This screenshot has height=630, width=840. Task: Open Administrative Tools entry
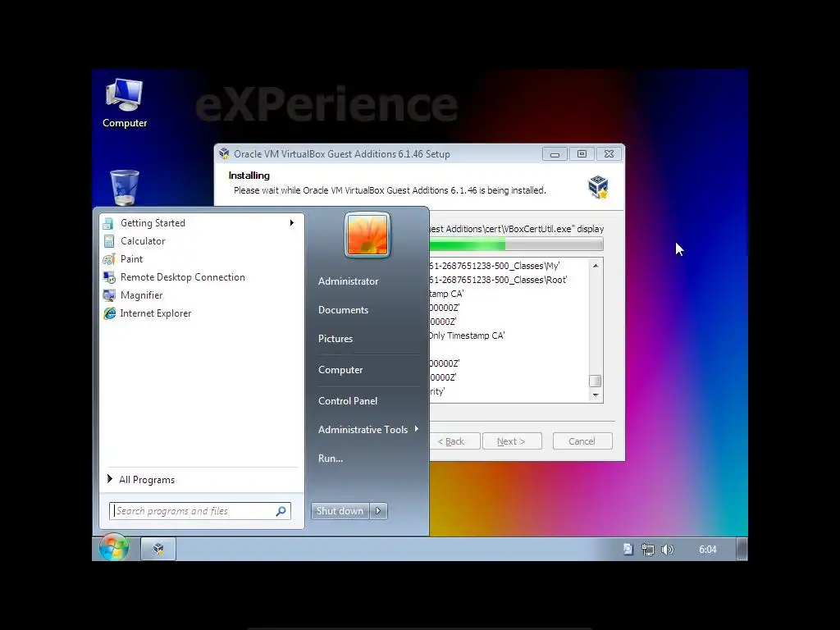point(363,430)
